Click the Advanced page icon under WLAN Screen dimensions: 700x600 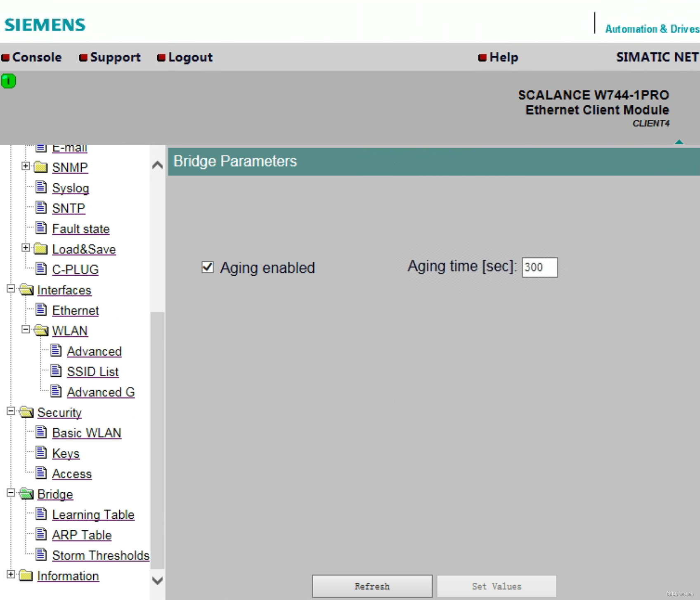tap(56, 350)
